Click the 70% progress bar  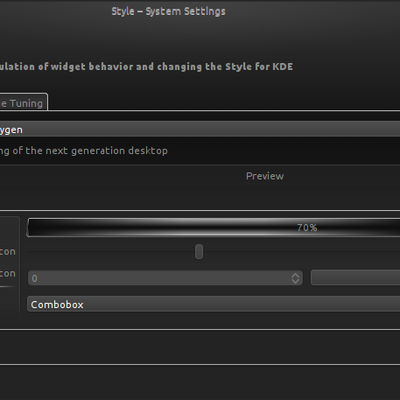[x=213, y=228]
